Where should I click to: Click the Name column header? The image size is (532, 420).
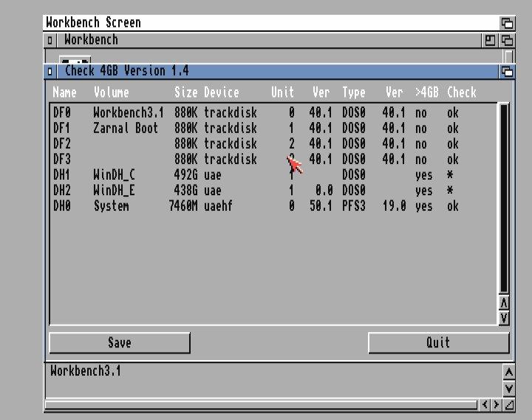[x=65, y=92]
